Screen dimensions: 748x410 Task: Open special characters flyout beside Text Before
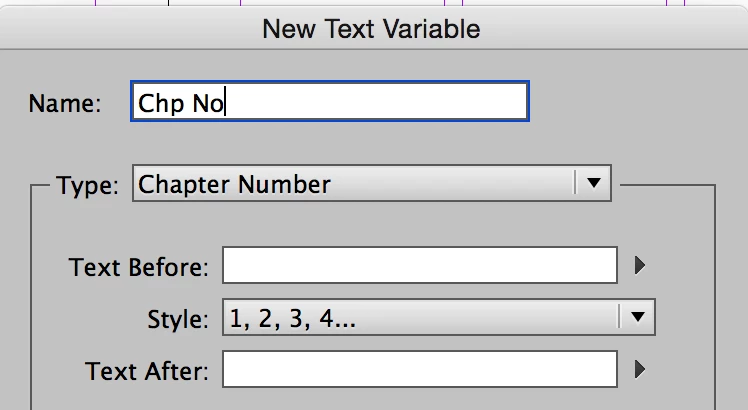pos(640,265)
